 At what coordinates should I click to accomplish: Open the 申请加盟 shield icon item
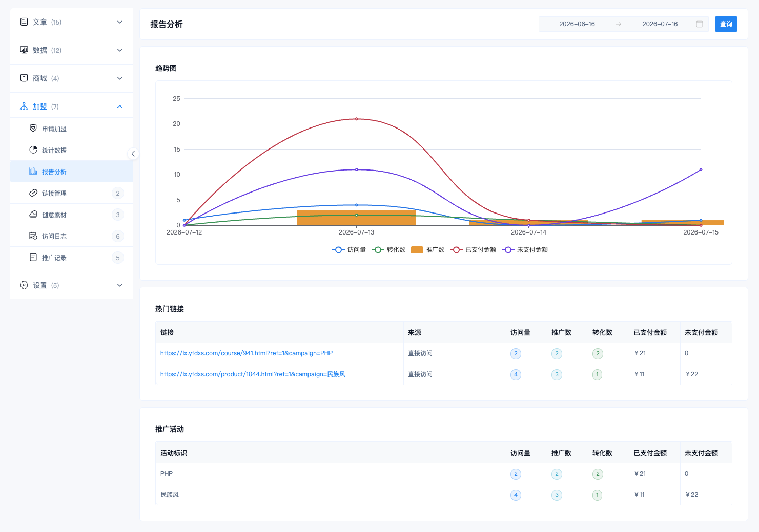pyautogui.click(x=33, y=128)
